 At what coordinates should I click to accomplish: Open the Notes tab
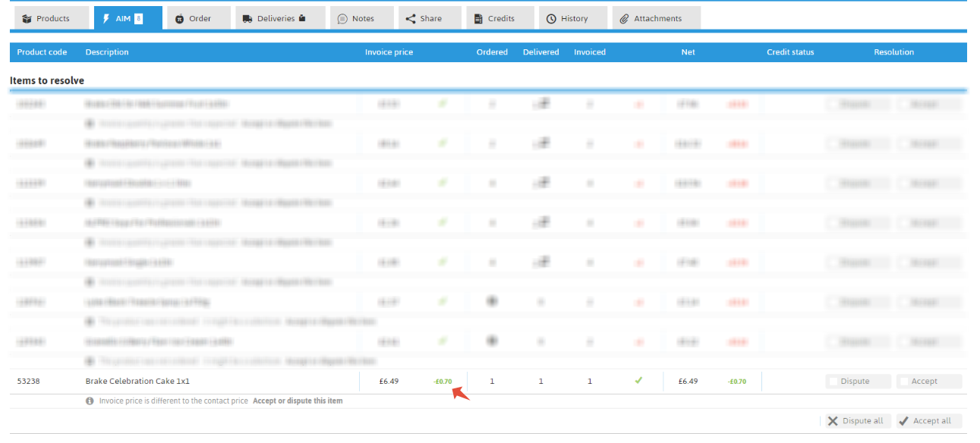coord(361,18)
